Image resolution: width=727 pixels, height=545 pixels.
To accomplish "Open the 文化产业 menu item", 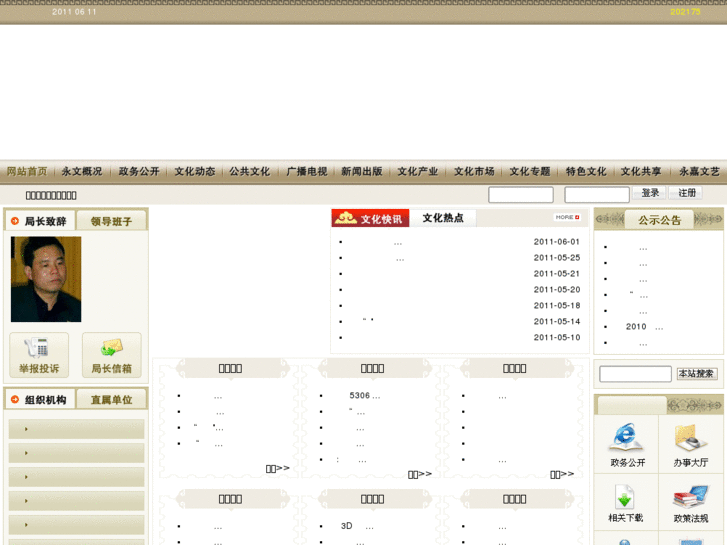I will pos(418,172).
